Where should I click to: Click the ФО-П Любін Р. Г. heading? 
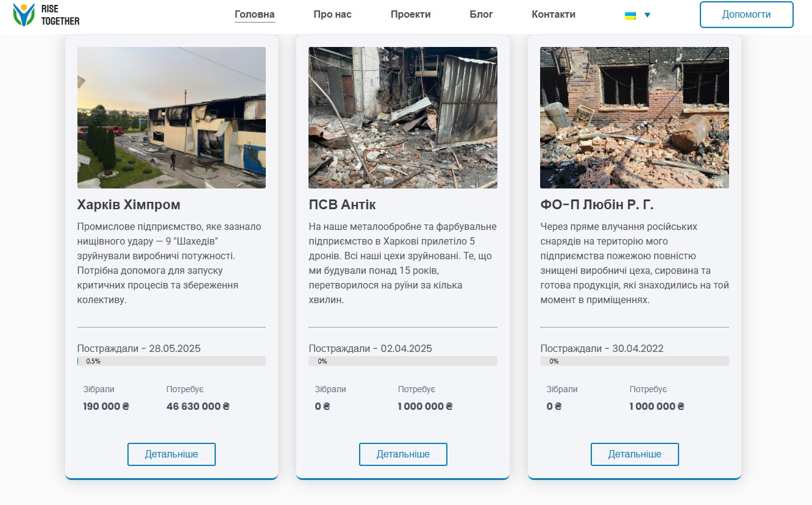[597, 204]
